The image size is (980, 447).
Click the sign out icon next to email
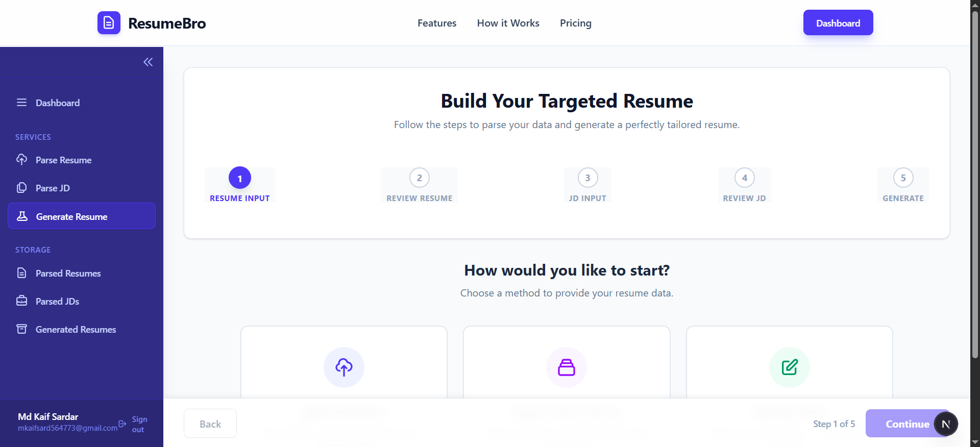(x=121, y=424)
